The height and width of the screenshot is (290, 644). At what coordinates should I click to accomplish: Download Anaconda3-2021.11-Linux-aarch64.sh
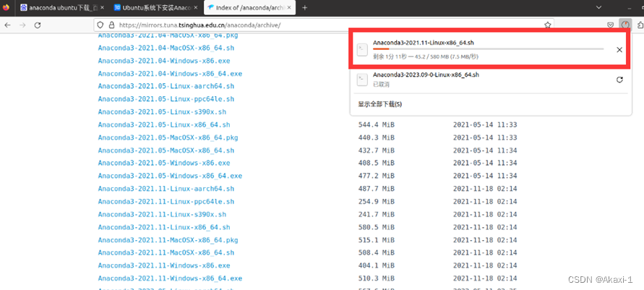166,189
